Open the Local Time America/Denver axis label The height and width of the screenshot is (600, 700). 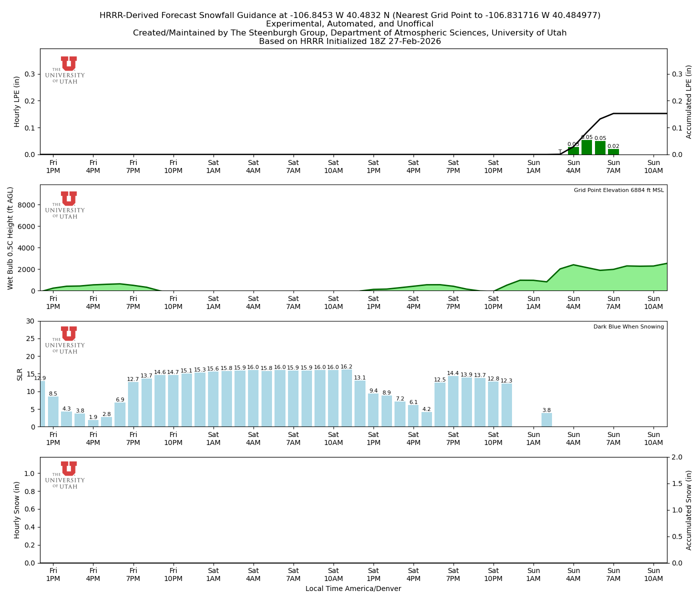click(x=353, y=588)
